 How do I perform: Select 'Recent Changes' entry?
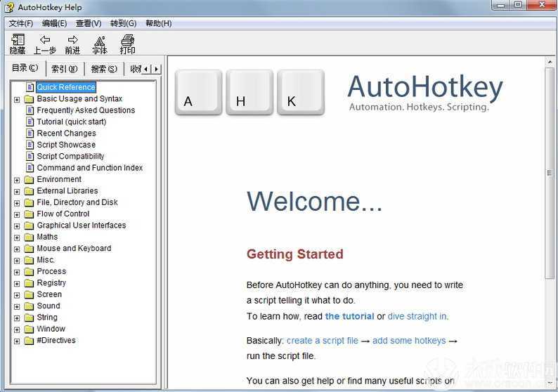[66, 133]
